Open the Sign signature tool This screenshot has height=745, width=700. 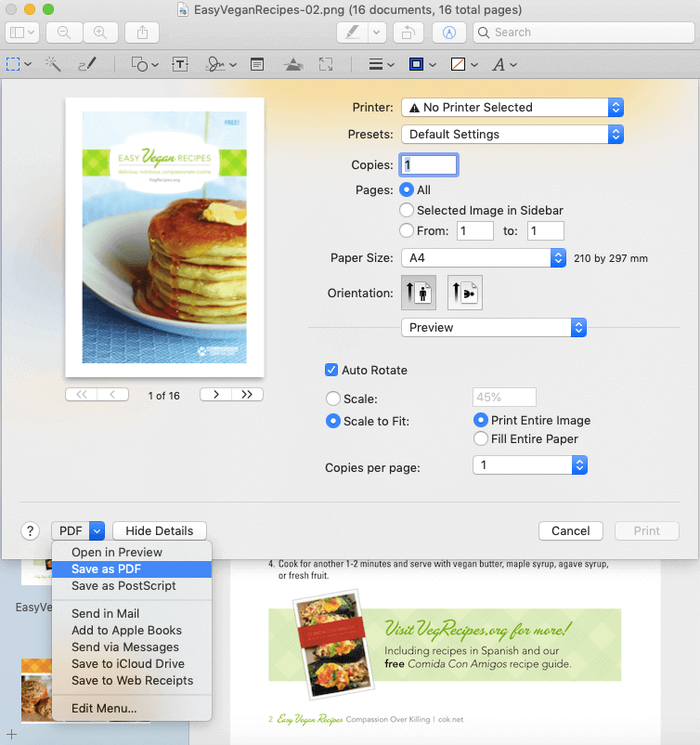click(215, 64)
